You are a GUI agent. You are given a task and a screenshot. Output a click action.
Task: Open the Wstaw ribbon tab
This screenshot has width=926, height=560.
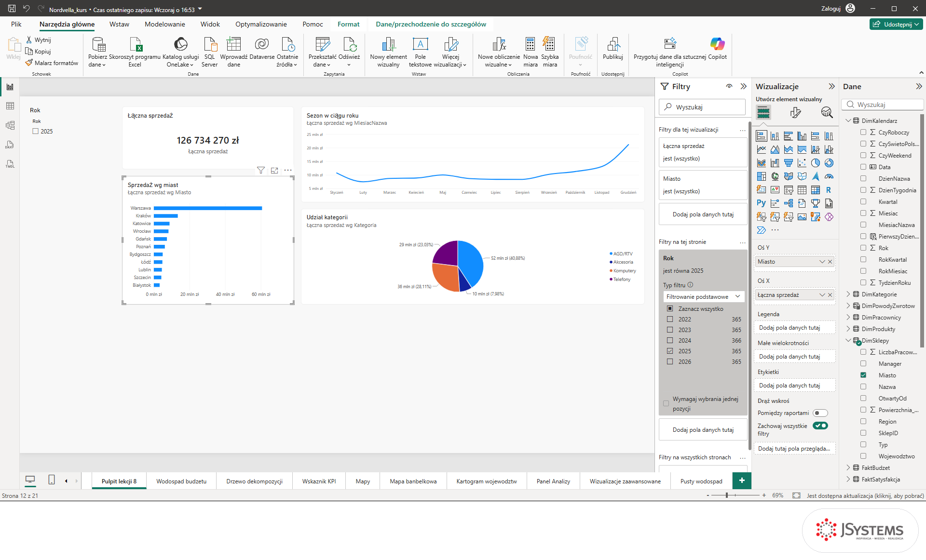pos(119,24)
